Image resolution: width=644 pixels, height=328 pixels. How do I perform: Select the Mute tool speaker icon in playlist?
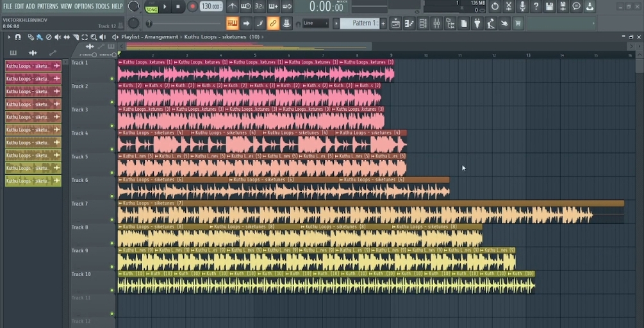pos(58,37)
